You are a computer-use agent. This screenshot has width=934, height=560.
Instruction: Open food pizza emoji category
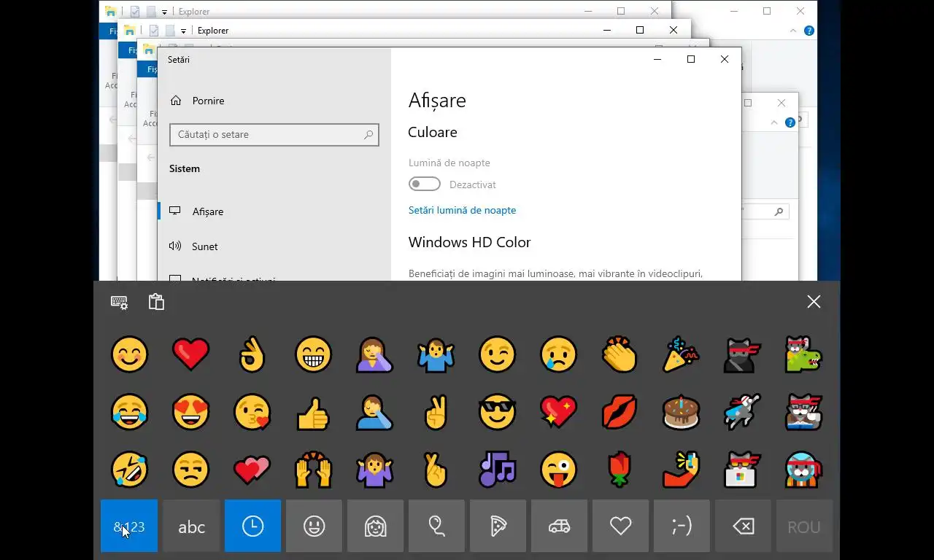tap(498, 526)
